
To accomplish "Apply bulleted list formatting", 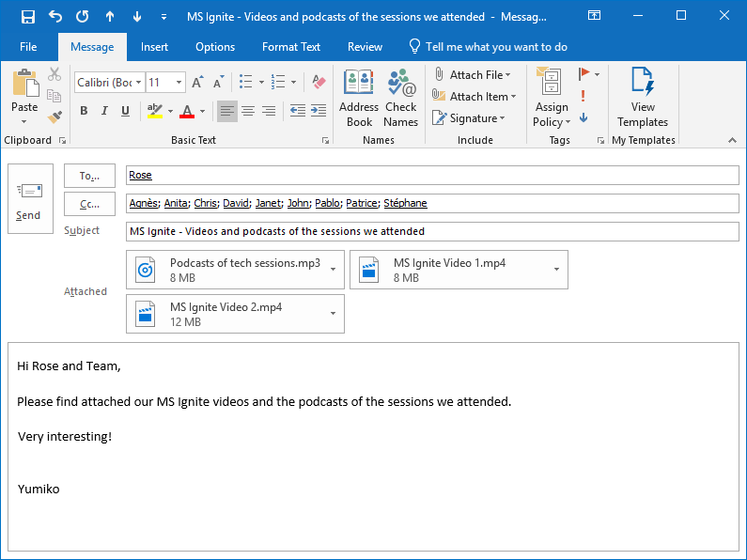I will coord(246,82).
